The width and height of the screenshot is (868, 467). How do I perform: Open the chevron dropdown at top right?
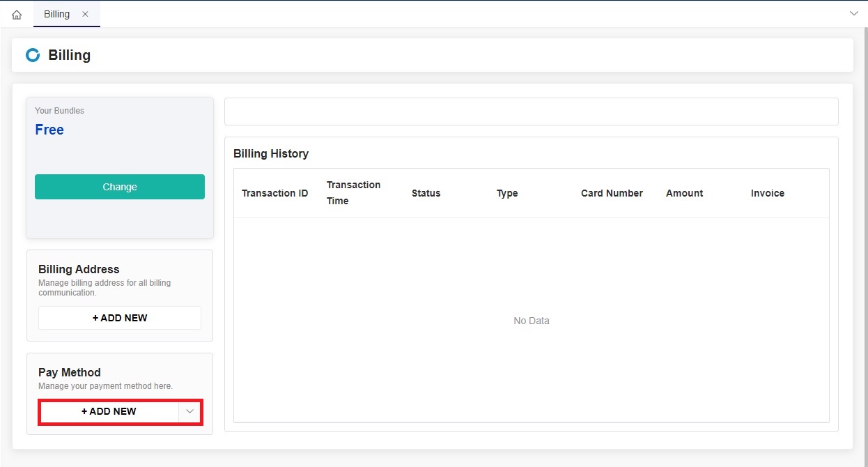coord(854,13)
